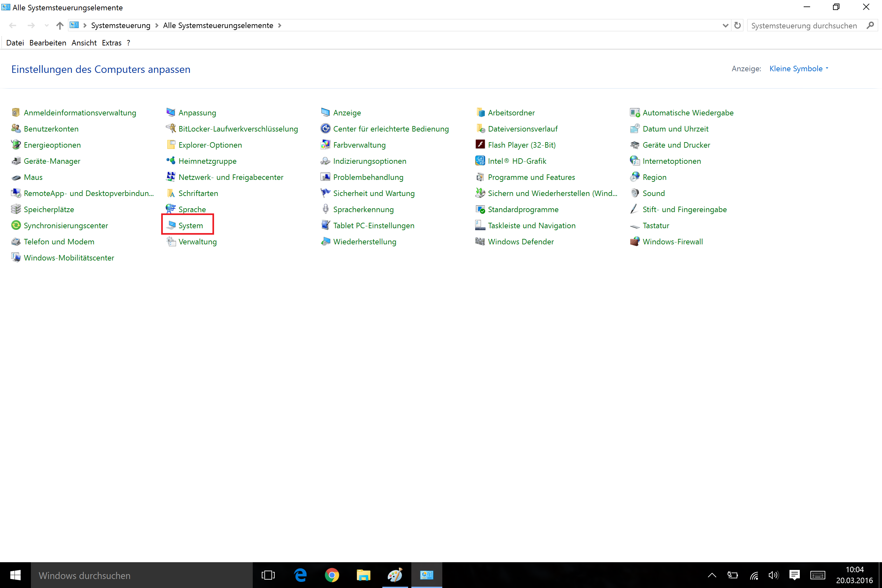
Task: Click the Spracherkennung microphone icon
Action: coord(326,209)
